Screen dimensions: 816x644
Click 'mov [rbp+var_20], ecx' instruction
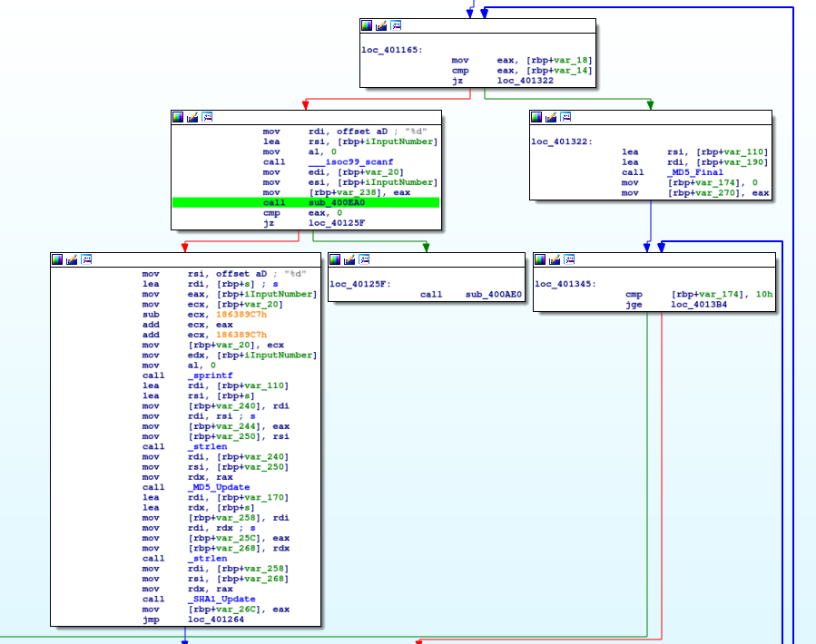coord(213,345)
